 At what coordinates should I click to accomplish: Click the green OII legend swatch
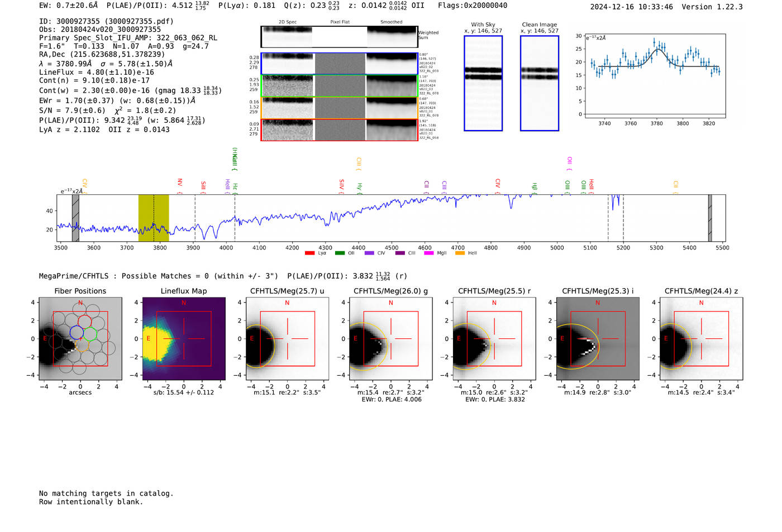tap(340, 253)
